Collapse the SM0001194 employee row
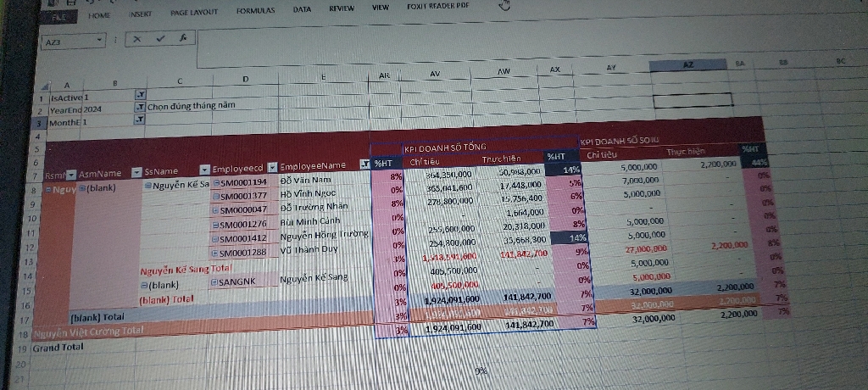Viewport: 868px width, 390px height. (217, 181)
